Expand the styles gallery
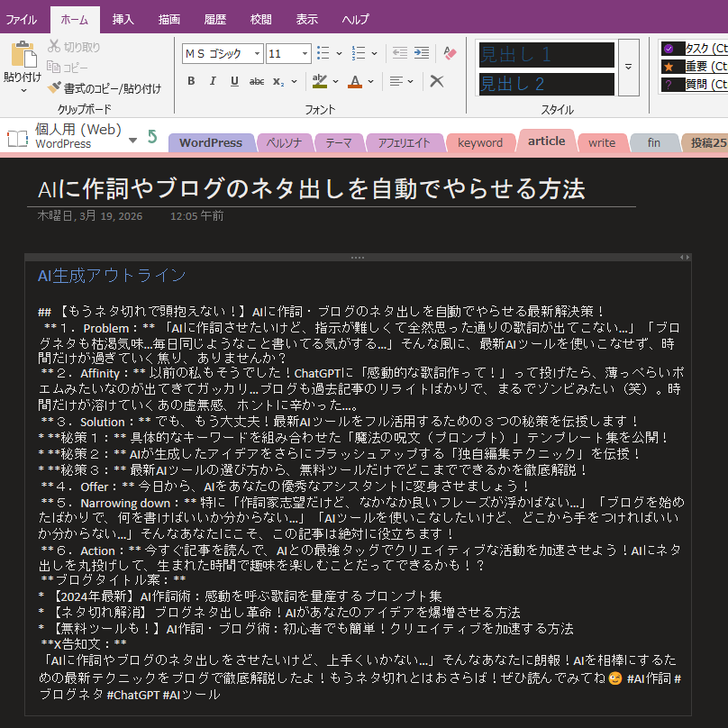The width and height of the screenshot is (728, 728). click(628, 68)
